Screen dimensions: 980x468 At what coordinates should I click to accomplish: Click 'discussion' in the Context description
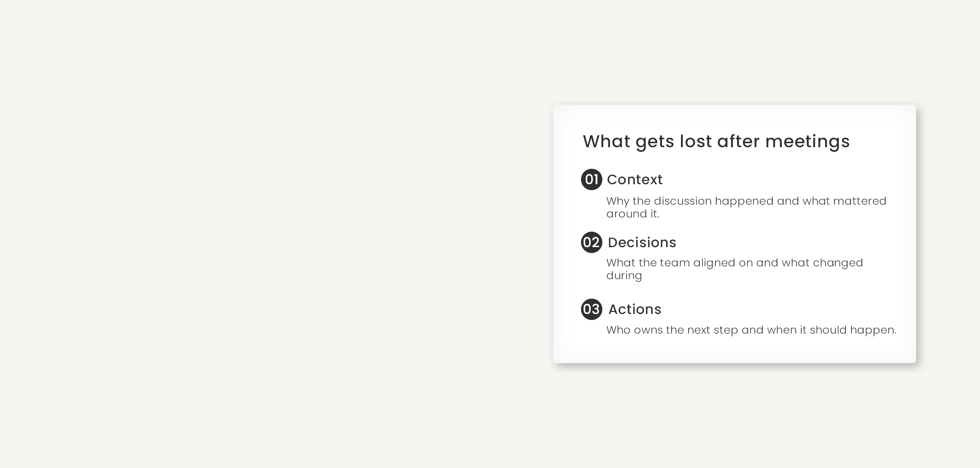tap(682, 201)
